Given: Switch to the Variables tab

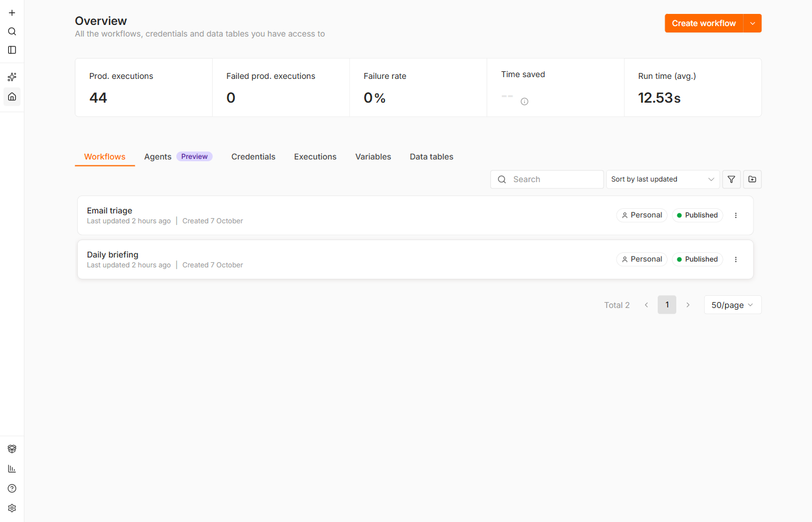Looking at the screenshot, I should pos(373,157).
